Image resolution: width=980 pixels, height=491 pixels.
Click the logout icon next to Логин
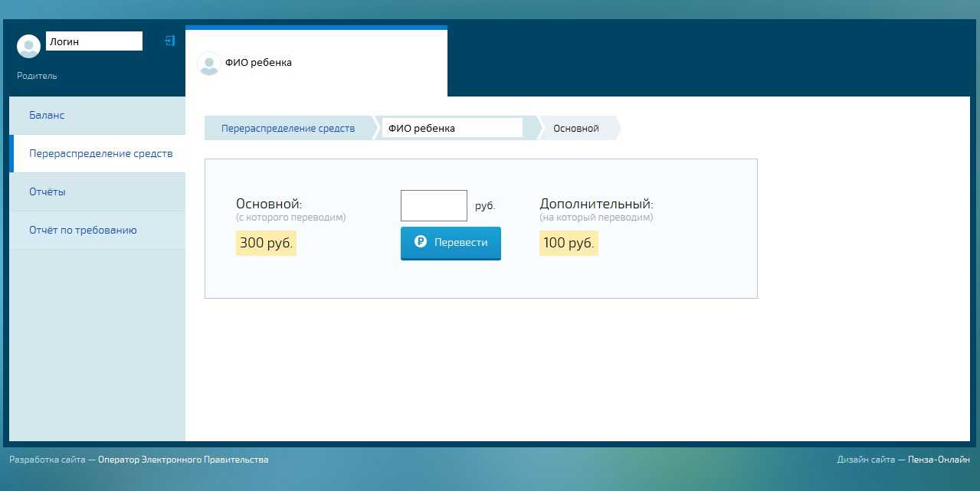(x=170, y=41)
